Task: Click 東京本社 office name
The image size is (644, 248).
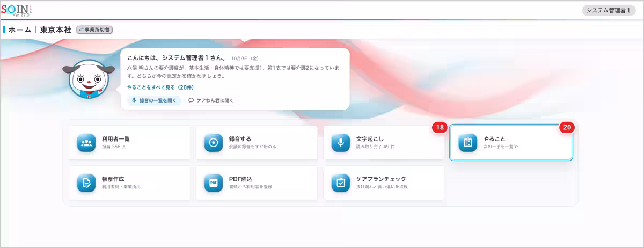Action: pos(56,30)
